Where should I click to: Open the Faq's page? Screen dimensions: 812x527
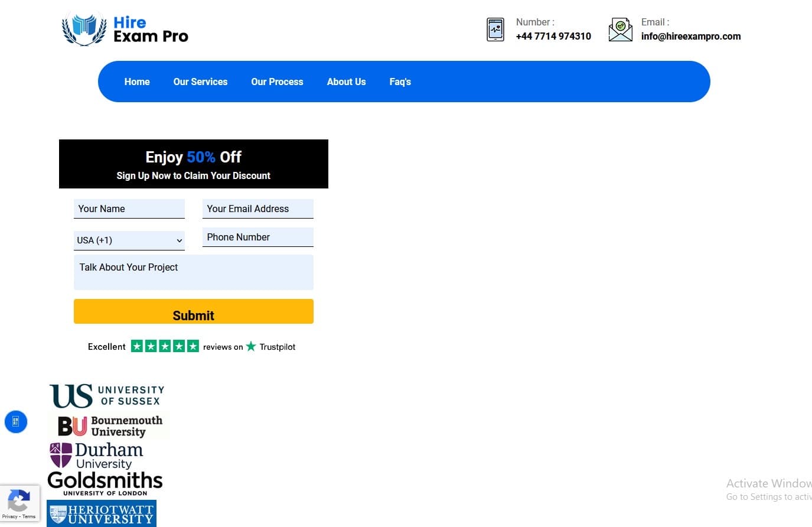point(400,82)
